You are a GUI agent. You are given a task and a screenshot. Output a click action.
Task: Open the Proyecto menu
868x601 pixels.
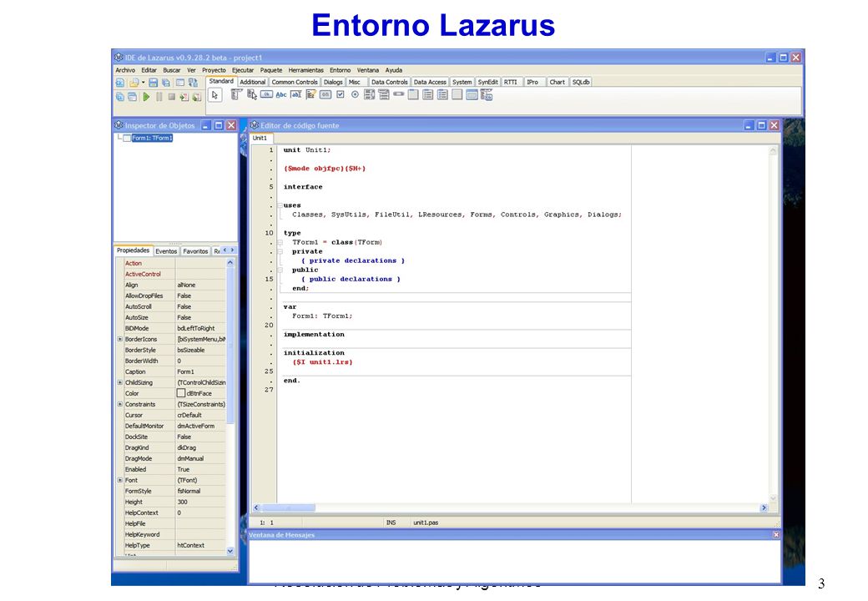214,70
